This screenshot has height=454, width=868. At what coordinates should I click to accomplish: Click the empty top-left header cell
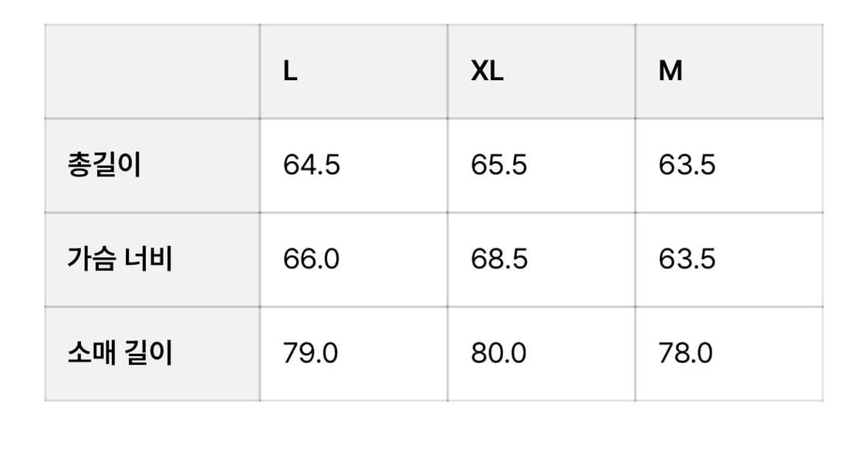[152, 72]
